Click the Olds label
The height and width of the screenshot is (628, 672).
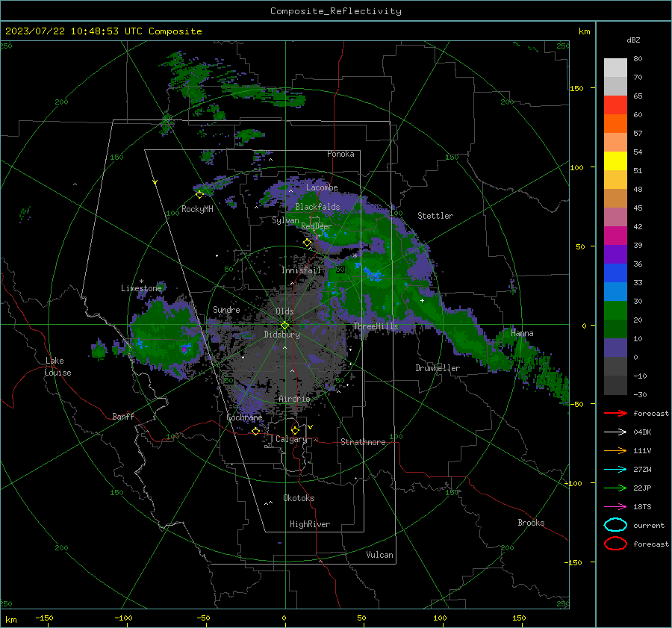[284, 311]
